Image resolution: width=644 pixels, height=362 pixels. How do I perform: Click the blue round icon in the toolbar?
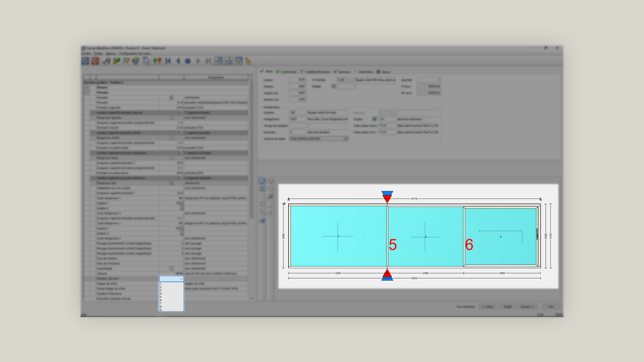[85, 61]
